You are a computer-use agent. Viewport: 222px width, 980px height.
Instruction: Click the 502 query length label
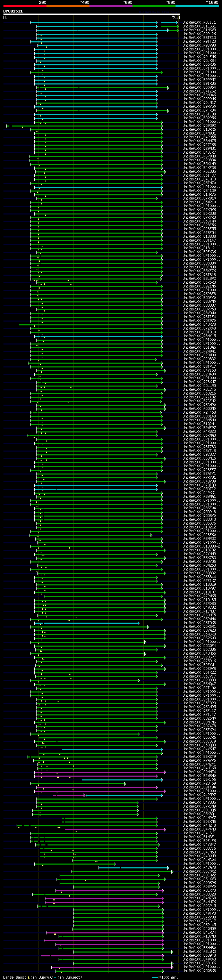click(x=175, y=17)
